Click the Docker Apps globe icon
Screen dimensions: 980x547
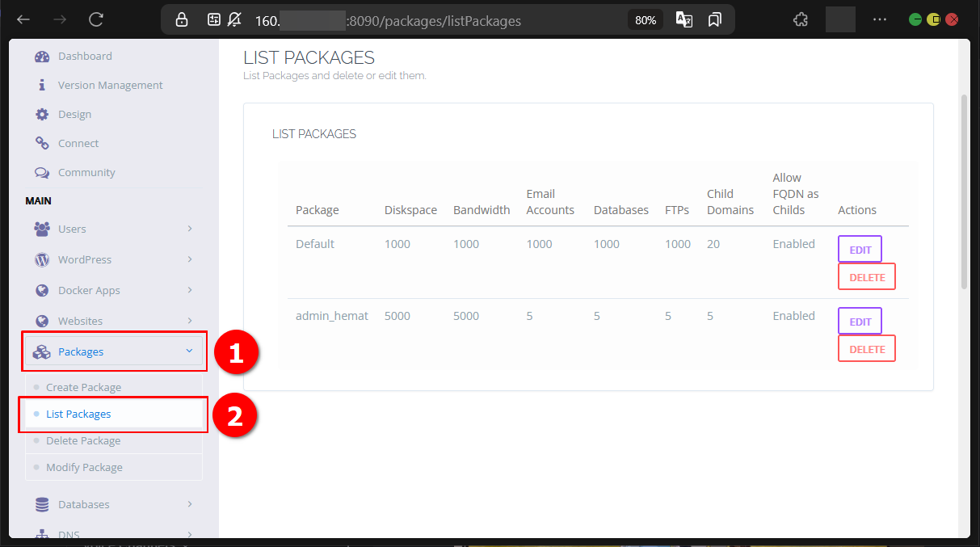(42, 290)
